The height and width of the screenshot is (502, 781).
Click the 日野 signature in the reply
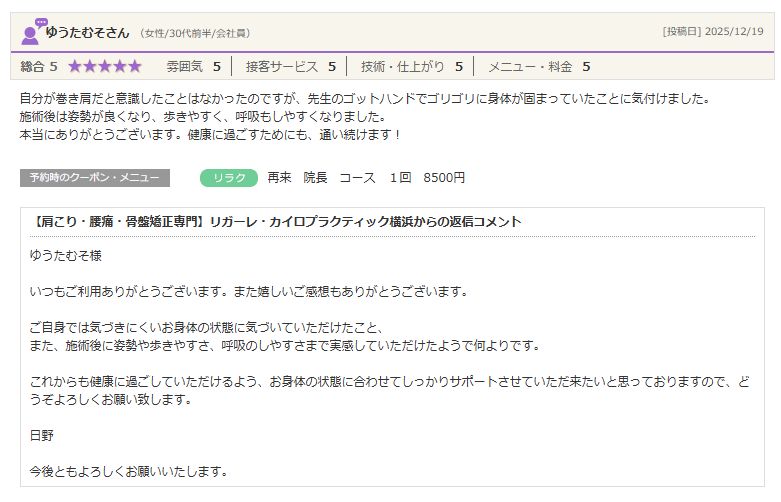point(44,435)
